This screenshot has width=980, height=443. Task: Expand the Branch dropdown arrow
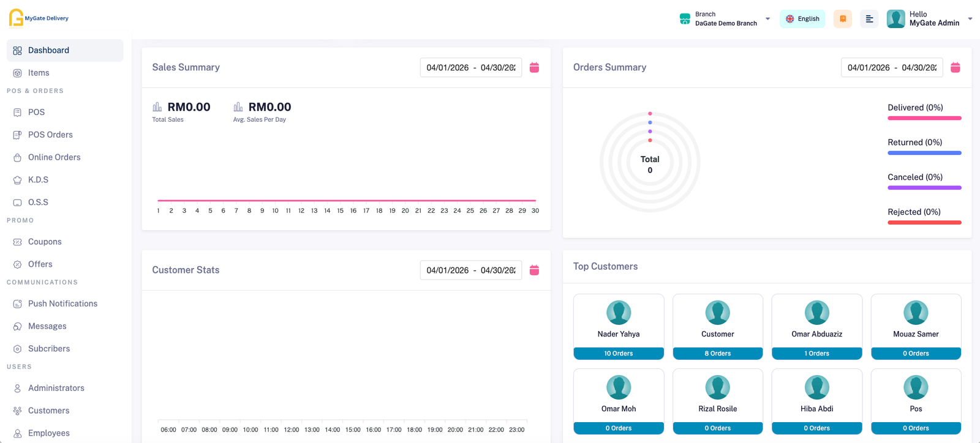[x=767, y=19]
